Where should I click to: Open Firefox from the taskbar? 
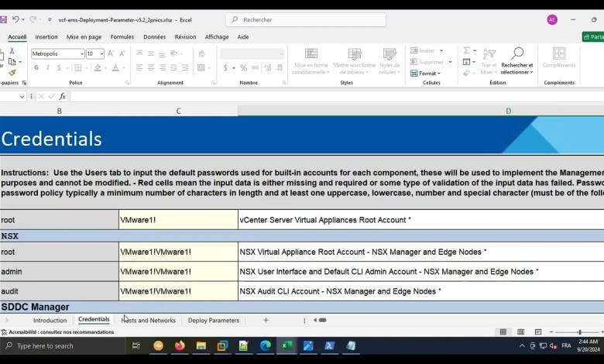coord(180,345)
